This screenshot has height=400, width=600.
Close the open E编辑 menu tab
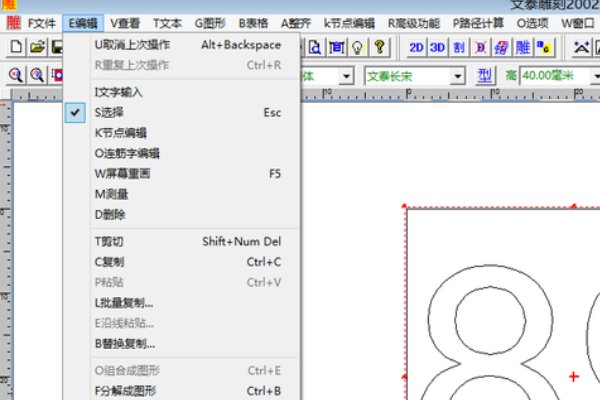pyautogui.click(x=83, y=23)
